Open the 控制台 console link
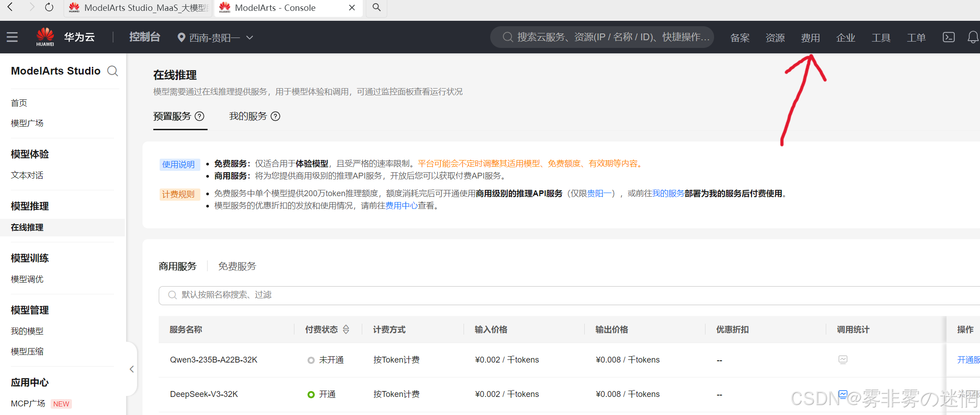The width and height of the screenshot is (980, 415). coord(145,37)
